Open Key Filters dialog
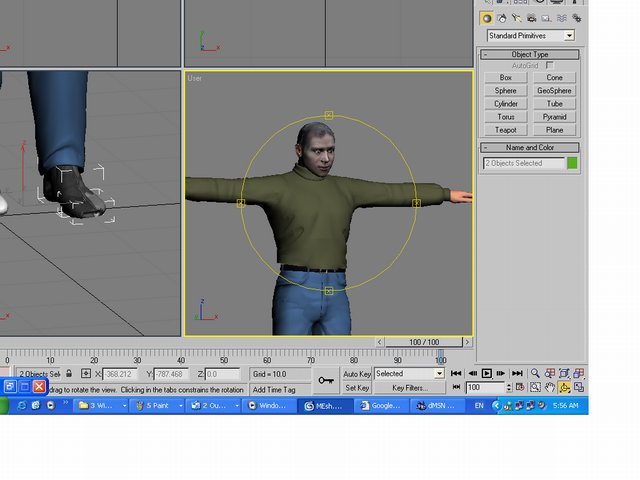Viewport: 640px width, 480px height. (410, 387)
